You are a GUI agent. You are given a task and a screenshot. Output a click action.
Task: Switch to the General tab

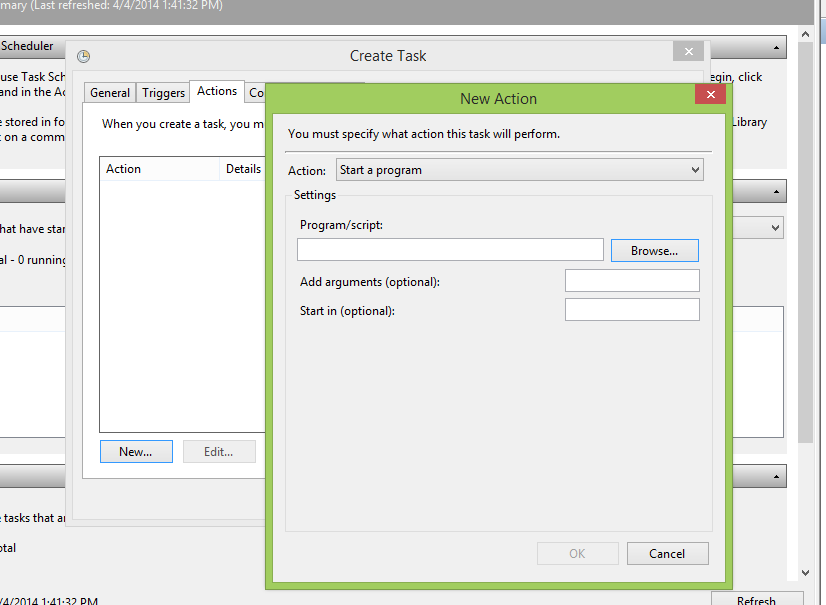tap(110, 93)
